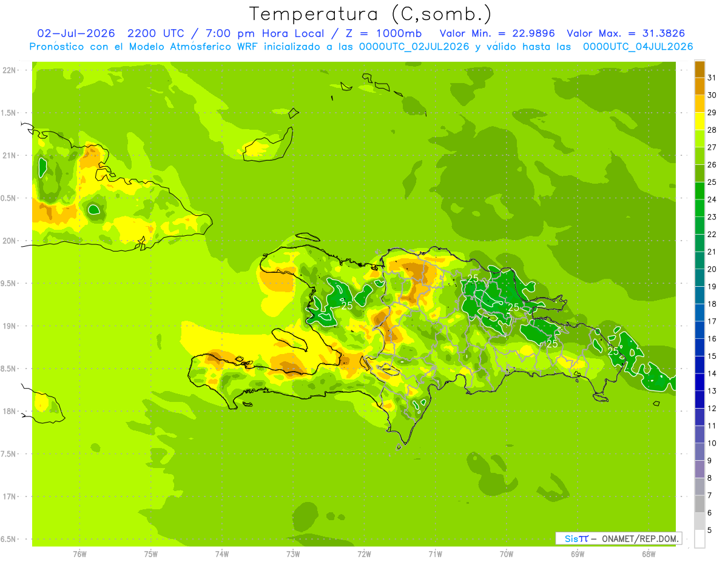The image size is (728, 562).
Task: Click the legend value 5
Action: click(x=710, y=530)
